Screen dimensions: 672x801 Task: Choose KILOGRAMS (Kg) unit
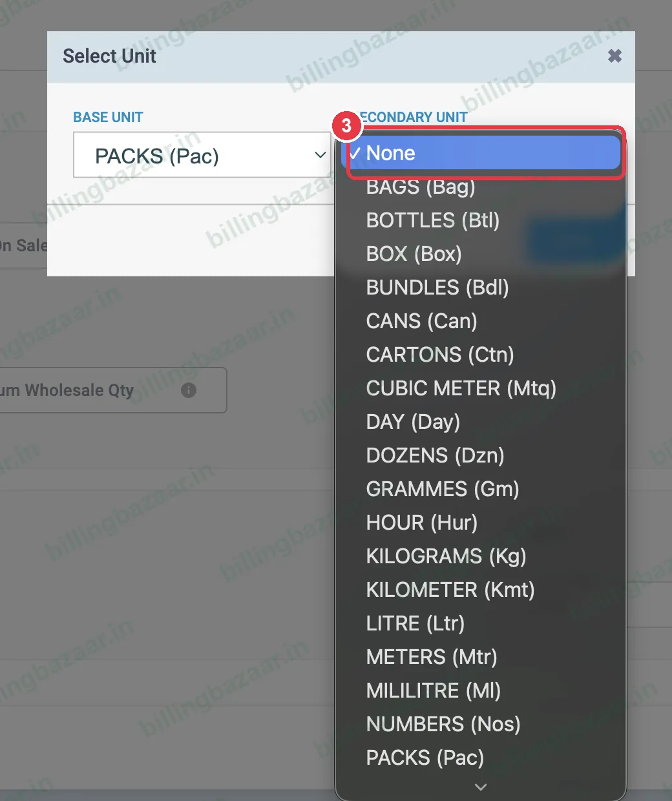481,556
